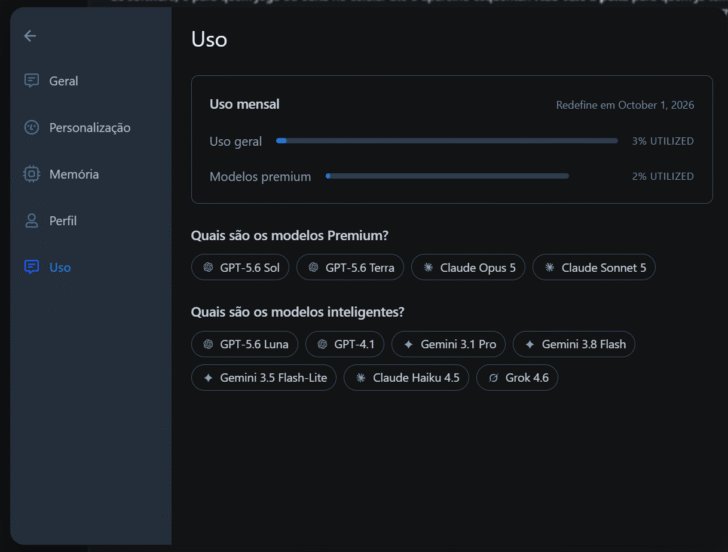Select the GPT-4.1 model chip
Screen dimensions: 728x552
(345, 344)
